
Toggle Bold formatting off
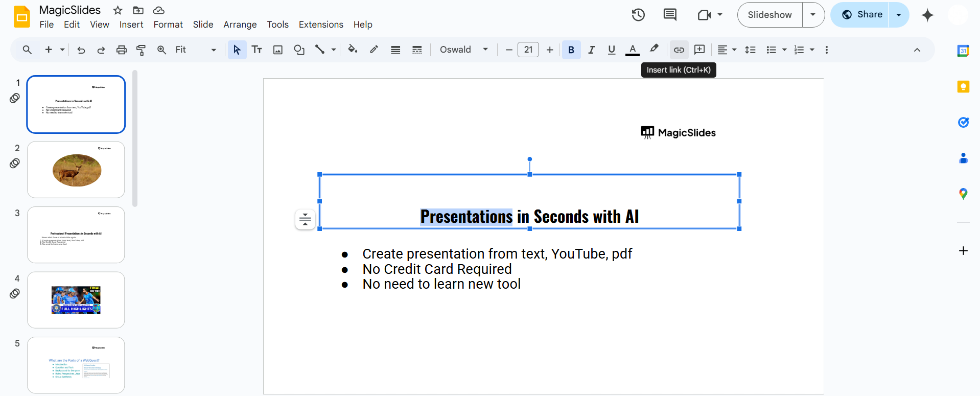(571, 50)
